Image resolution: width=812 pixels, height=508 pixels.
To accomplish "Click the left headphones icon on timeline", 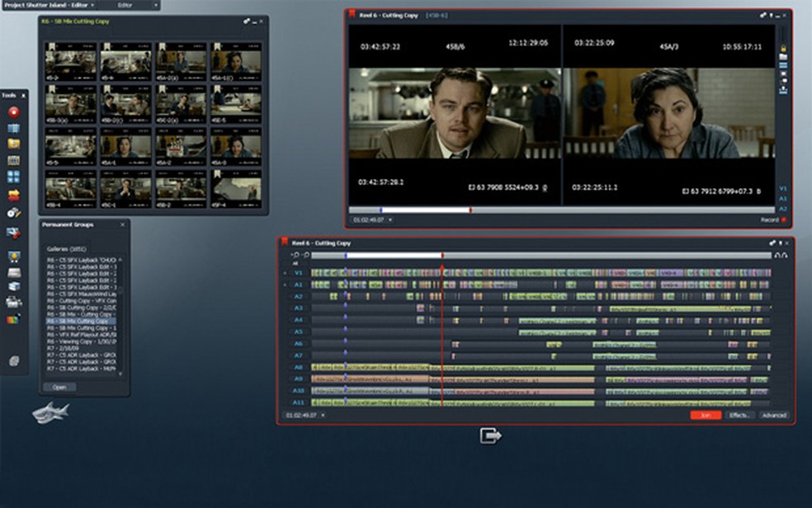I will click(777, 255).
